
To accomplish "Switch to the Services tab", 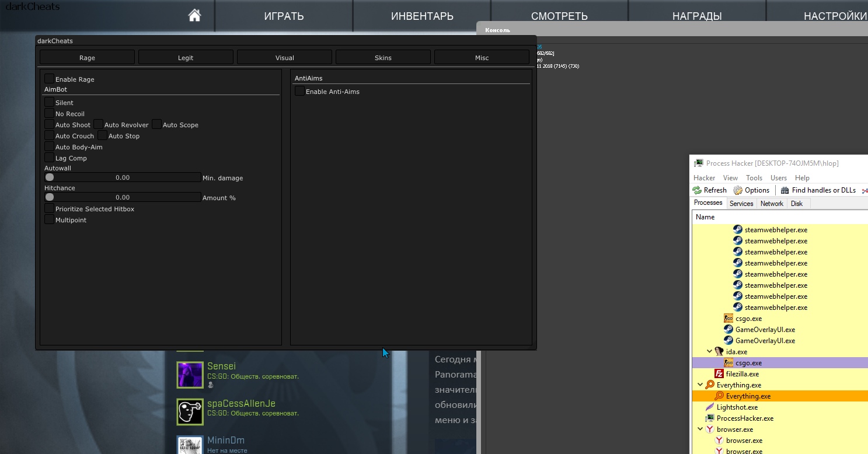I will point(741,204).
